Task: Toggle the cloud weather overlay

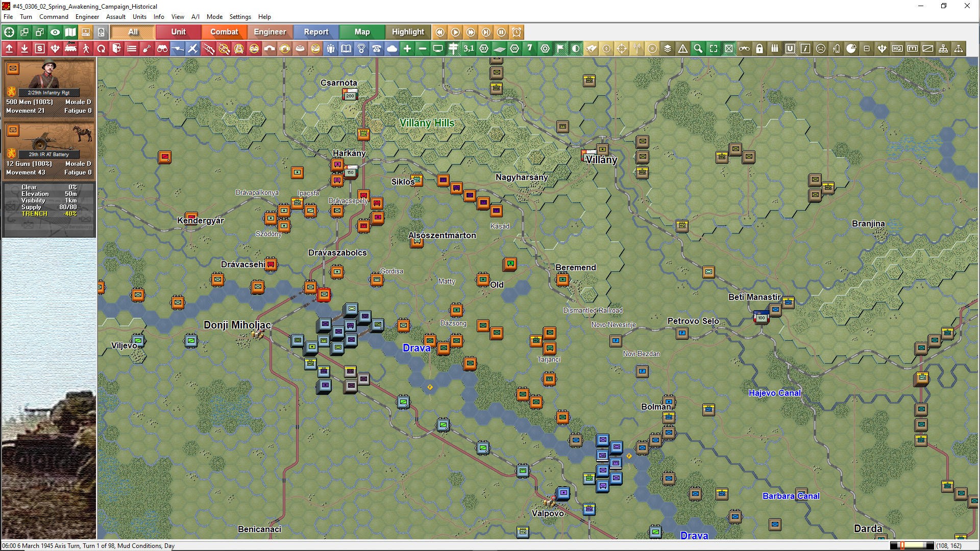Action: tap(392, 48)
